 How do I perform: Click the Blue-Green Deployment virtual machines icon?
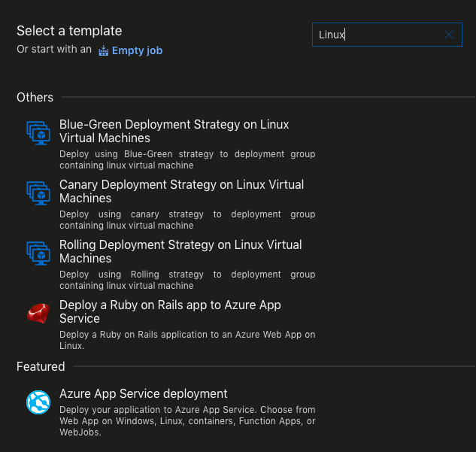pos(38,133)
